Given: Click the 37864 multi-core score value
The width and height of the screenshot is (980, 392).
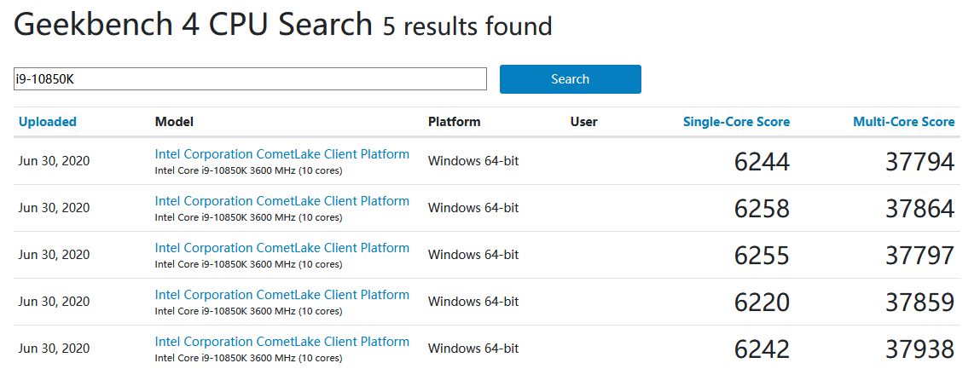Looking at the screenshot, I should [x=919, y=209].
